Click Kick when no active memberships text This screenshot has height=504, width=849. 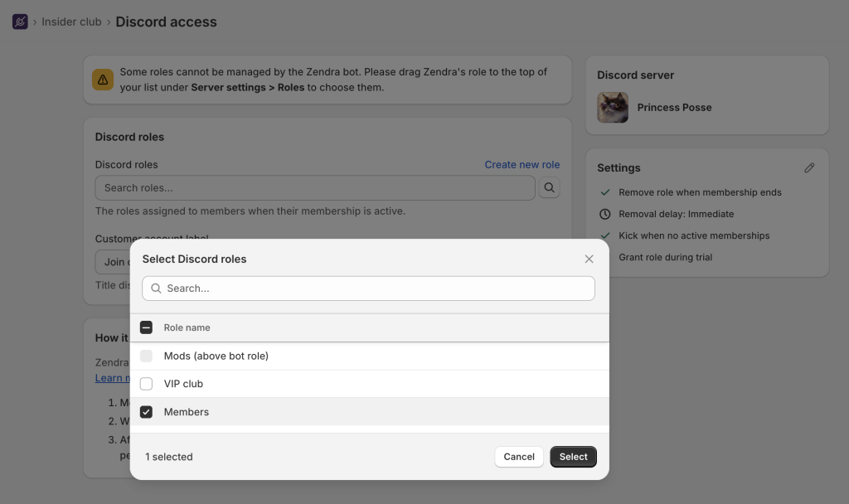click(694, 235)
